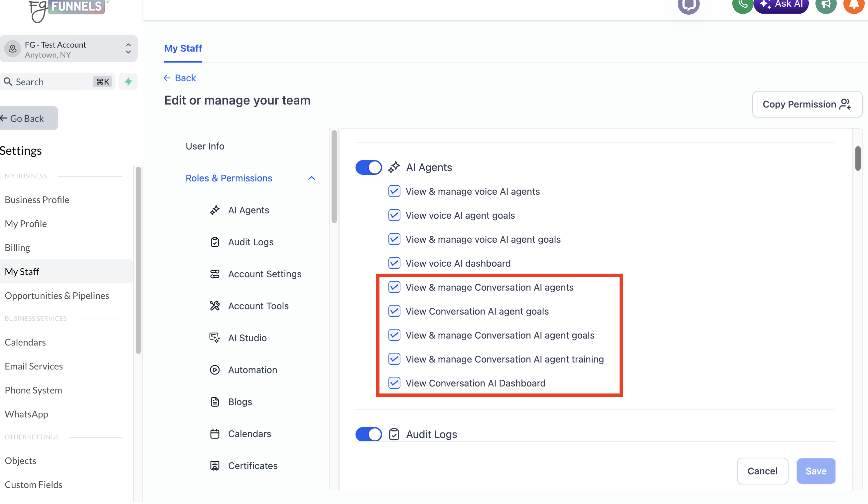Click the Blogs document icon
Screen dimensions: 868x504
pos(215,402)
